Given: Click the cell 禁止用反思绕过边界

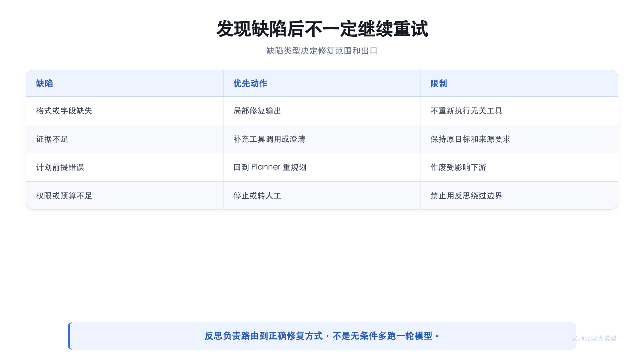Looking at the screenshot, I should pyautogui.click(x=519, y=196).
